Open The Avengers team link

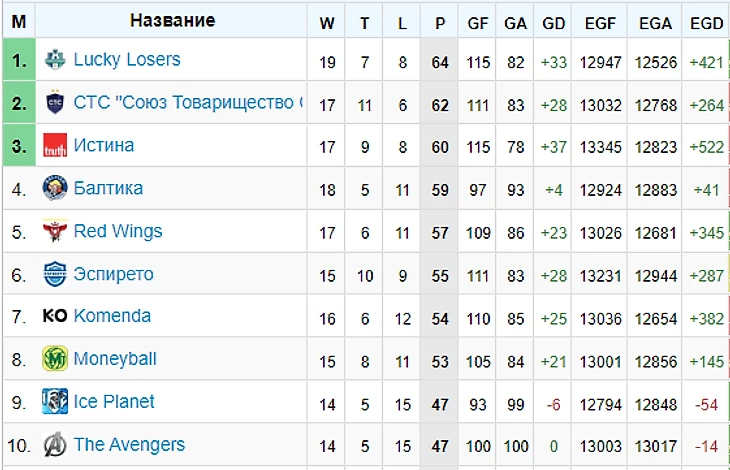[129, 445]
